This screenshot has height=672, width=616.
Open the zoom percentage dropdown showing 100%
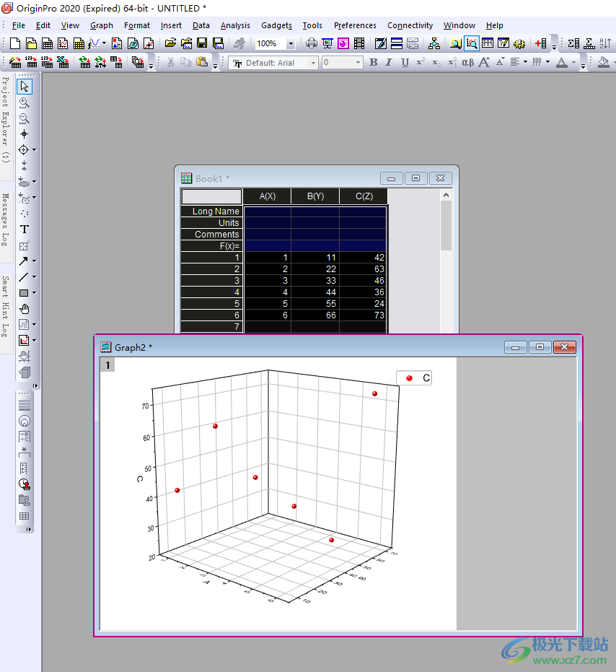(x=291, y=44)
